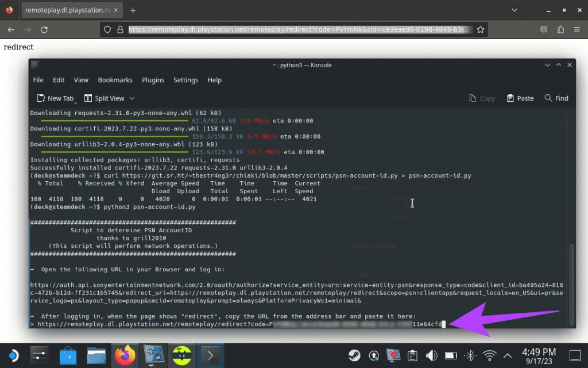The image size is (588, 368).
Task: Open a new Firefox tab
Action: (133, 10)
